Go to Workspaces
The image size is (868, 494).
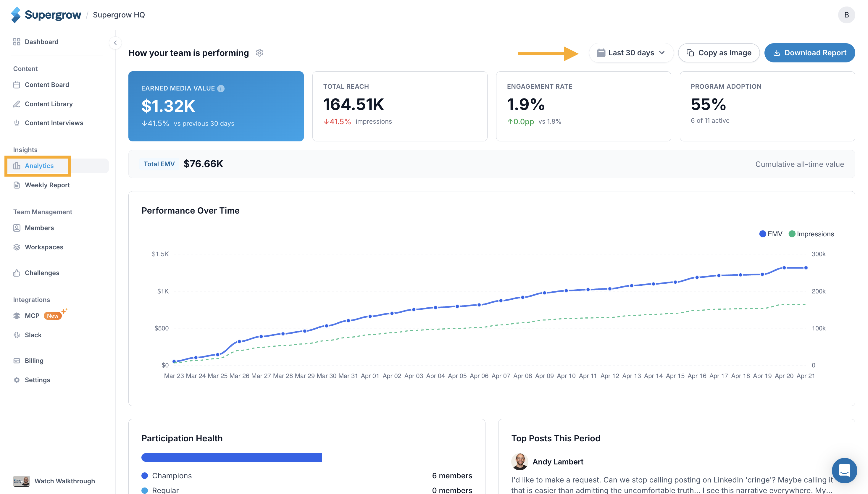(x=44, y=247)
